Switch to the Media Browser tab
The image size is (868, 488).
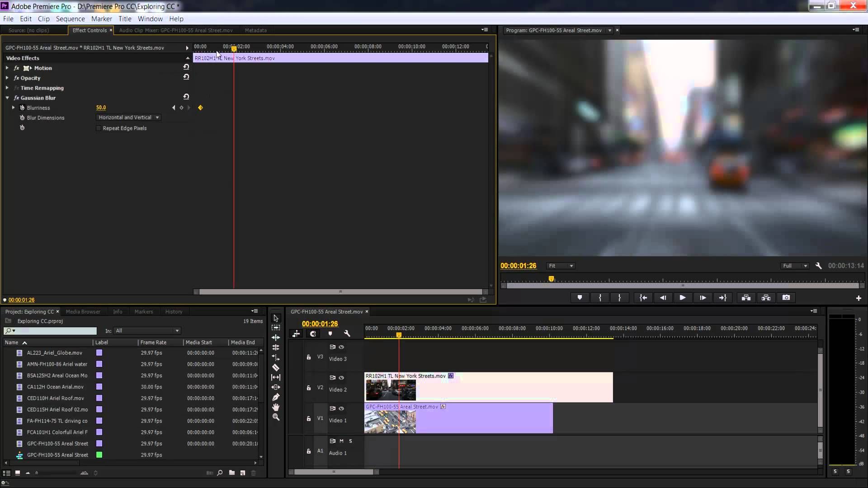[x=83, y=311]
